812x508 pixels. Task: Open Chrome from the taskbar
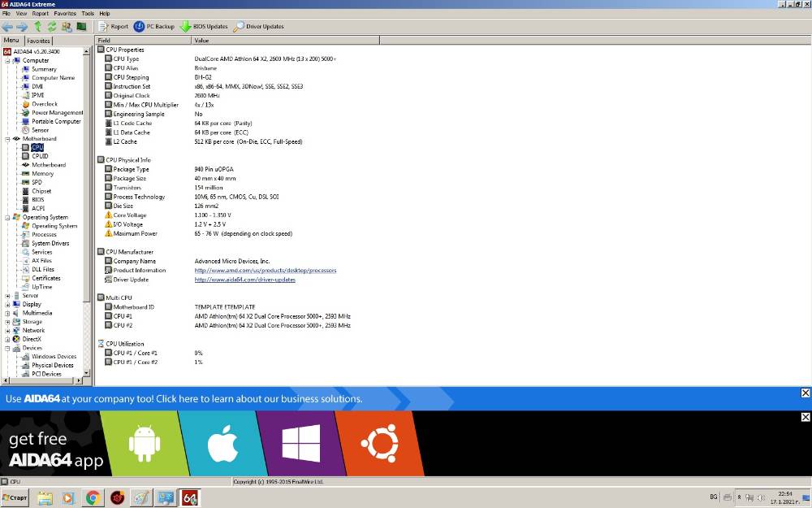pos(93,498)
